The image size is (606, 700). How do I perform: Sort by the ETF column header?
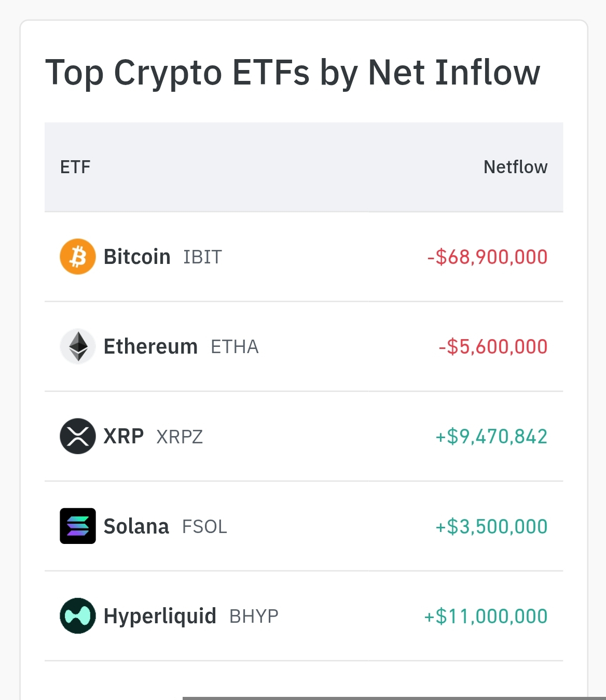pyautogui.click(x=75, y=167)
